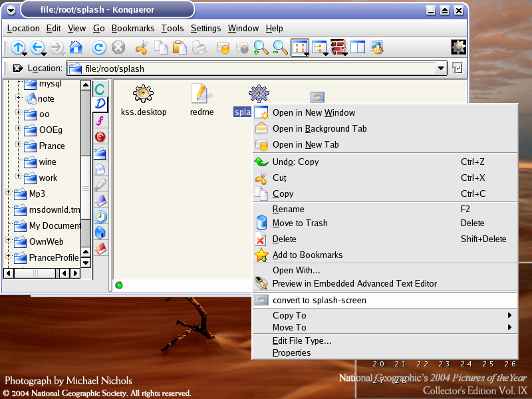This screenshot has width=532, height=399.
Task: Go to Home folder icon
Action: coord(76,47)
